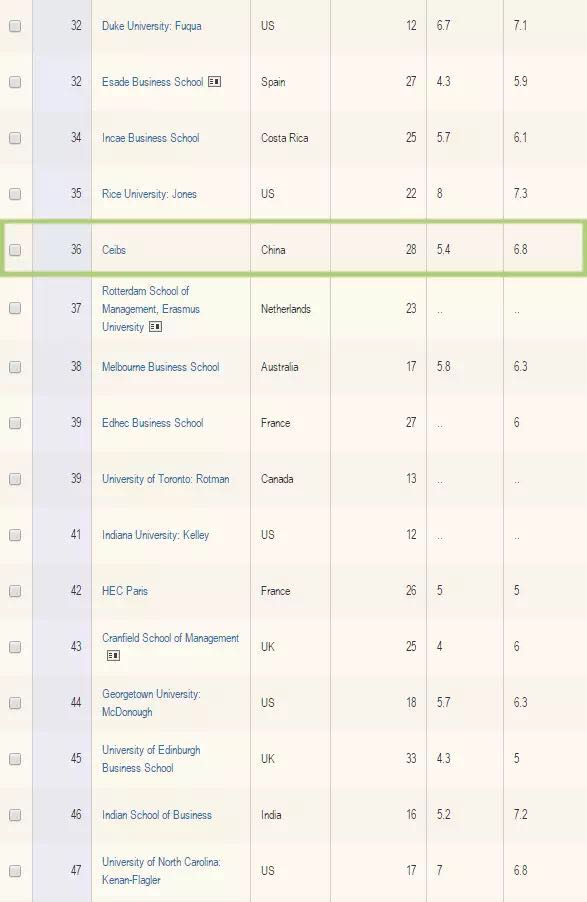Open the profile icon under Cranfield School of Management
The width and height of the screenshot is (587, 902).
(113, 655)
